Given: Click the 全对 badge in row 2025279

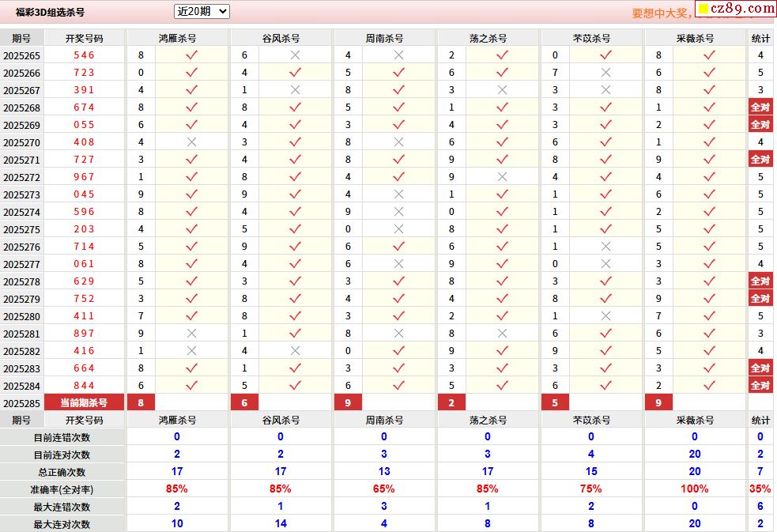Looking at the screenshot, I should point(760,298).
